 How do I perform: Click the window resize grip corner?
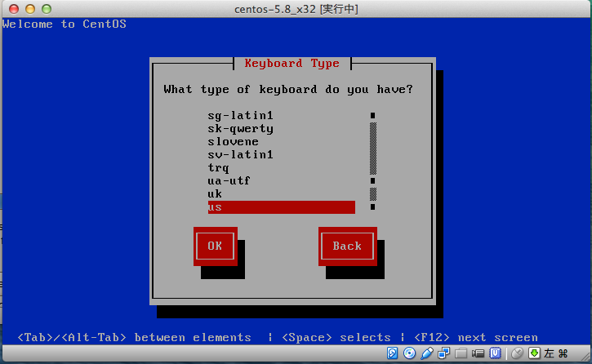(x=585, y=356)
